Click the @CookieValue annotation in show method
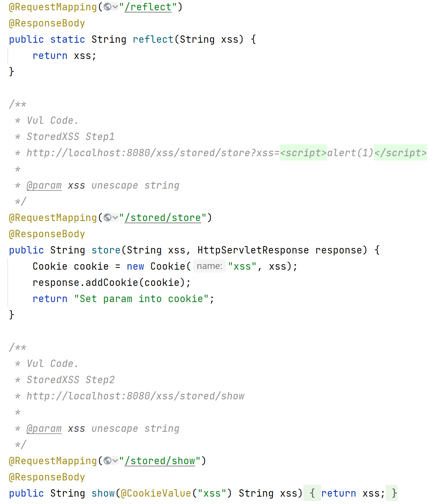440x504 pixels. tap(156, 493)
